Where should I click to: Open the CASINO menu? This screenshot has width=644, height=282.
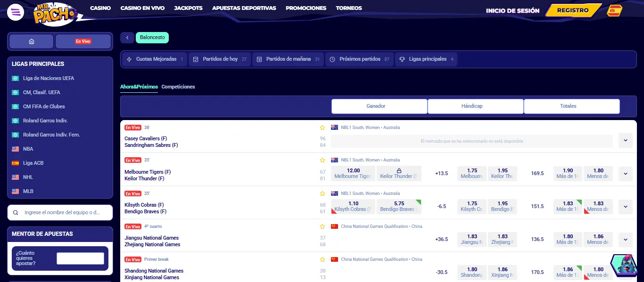[100, 8]
